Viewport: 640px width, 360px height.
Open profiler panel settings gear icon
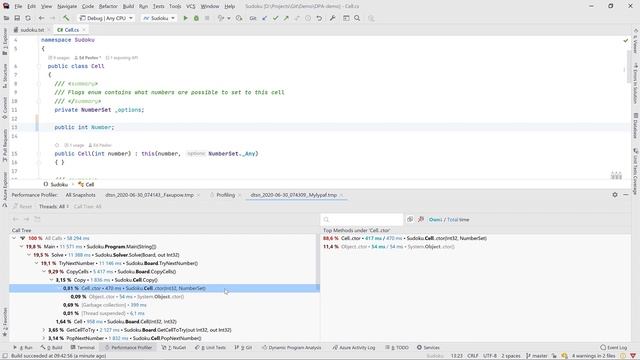tap(615, 195)
